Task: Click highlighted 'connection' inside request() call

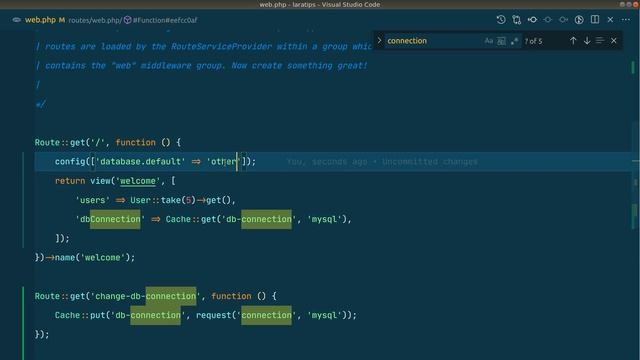Action: [267, 315]
